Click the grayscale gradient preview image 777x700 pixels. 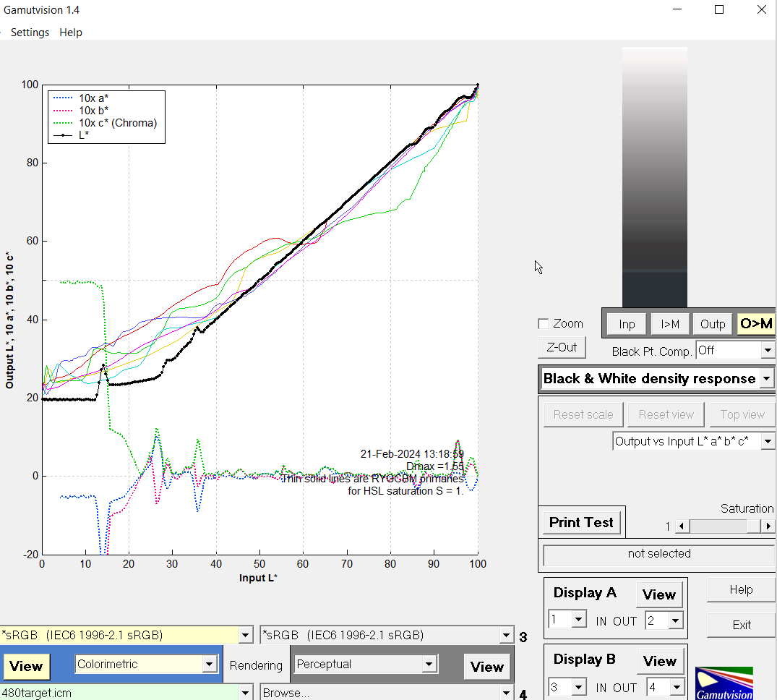pyautogui.click(x=654, y=177)
